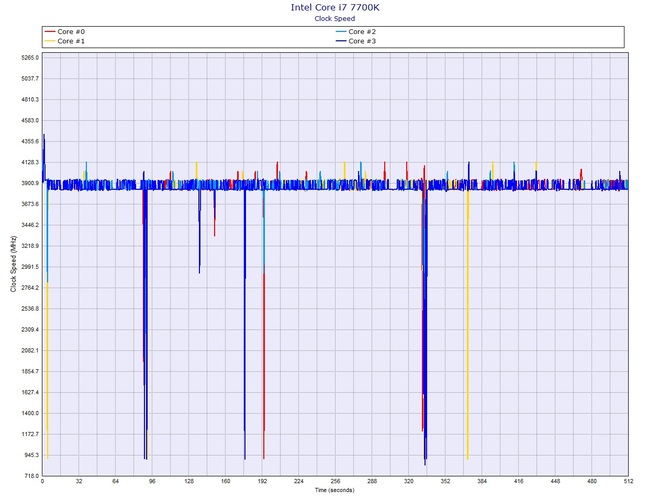This screenshot has width=670, height=502.
Task: Click the y-axis value 3673.6
Action: (30, 204)
